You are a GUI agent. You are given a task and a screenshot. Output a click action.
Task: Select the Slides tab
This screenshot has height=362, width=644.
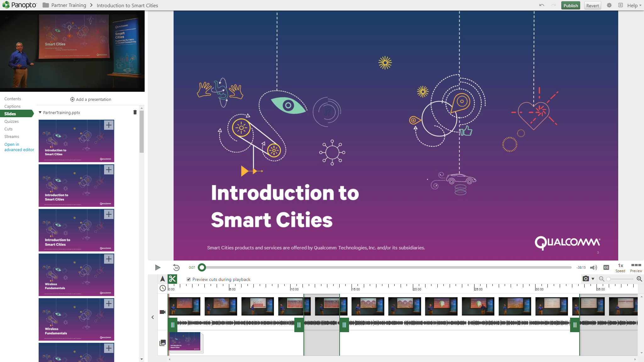(16, 114)
